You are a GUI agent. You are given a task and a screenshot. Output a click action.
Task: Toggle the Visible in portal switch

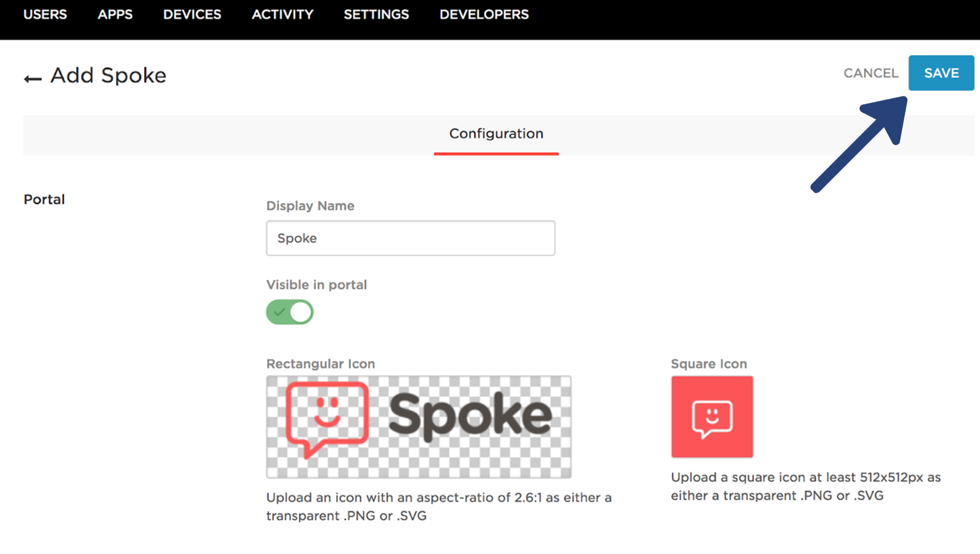click(290, 312)
